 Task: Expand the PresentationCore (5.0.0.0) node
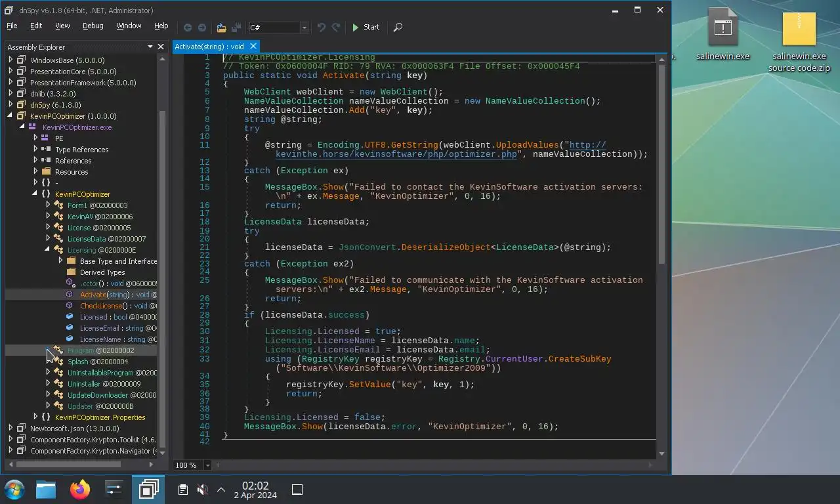pos(10,71)
